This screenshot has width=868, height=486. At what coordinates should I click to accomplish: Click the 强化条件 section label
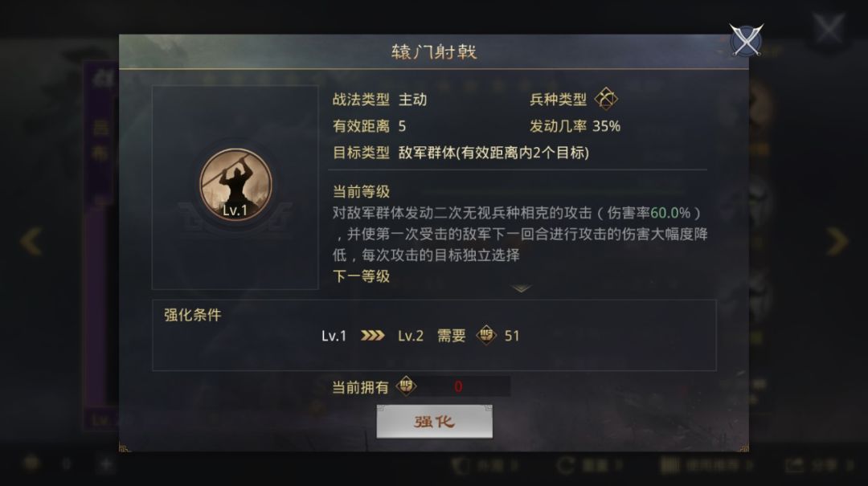[193, 315]
